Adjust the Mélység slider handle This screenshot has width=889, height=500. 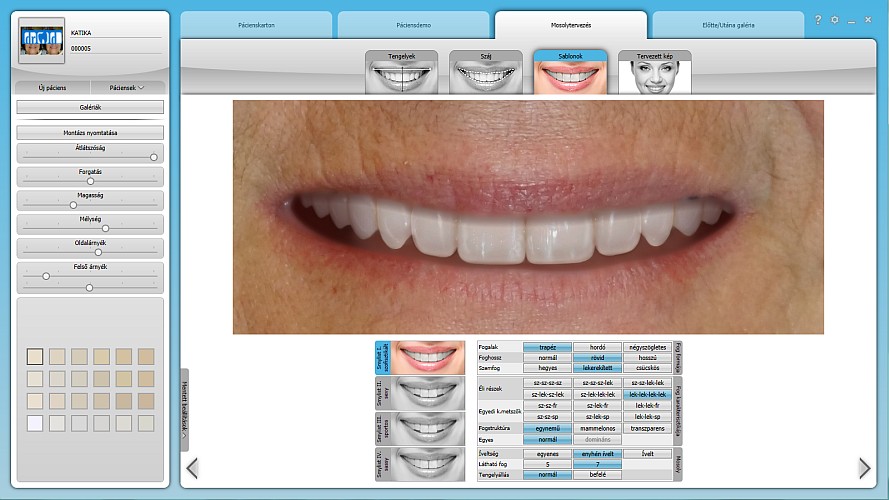[105, 228]
